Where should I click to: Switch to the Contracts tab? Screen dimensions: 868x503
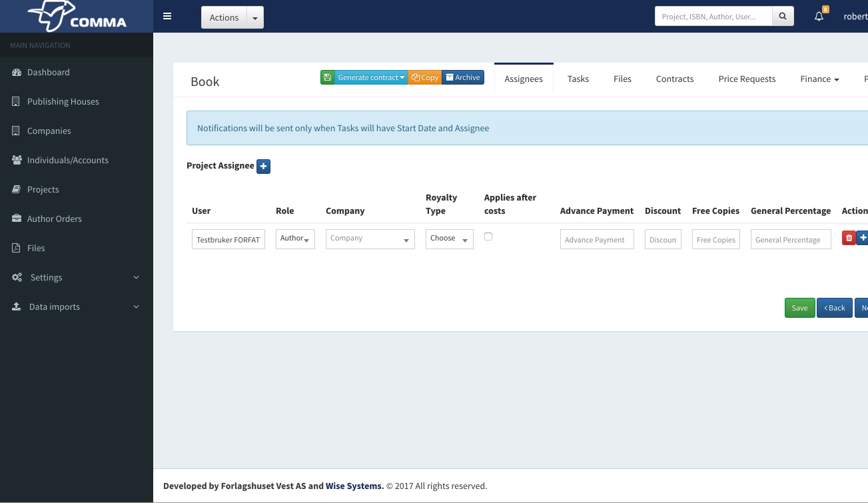(x=674, y=79)
